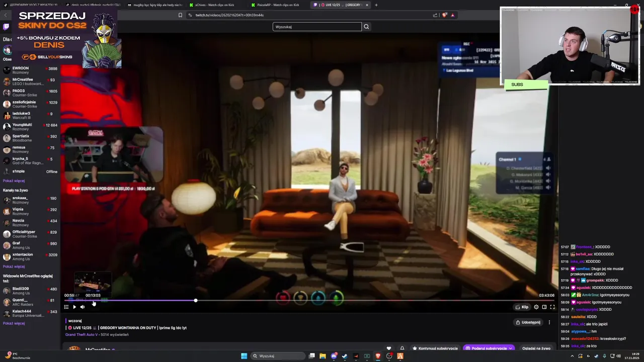This screenshot has height=362, width=644.
Task: Open video player settings gear
Action: click(536, 307)
